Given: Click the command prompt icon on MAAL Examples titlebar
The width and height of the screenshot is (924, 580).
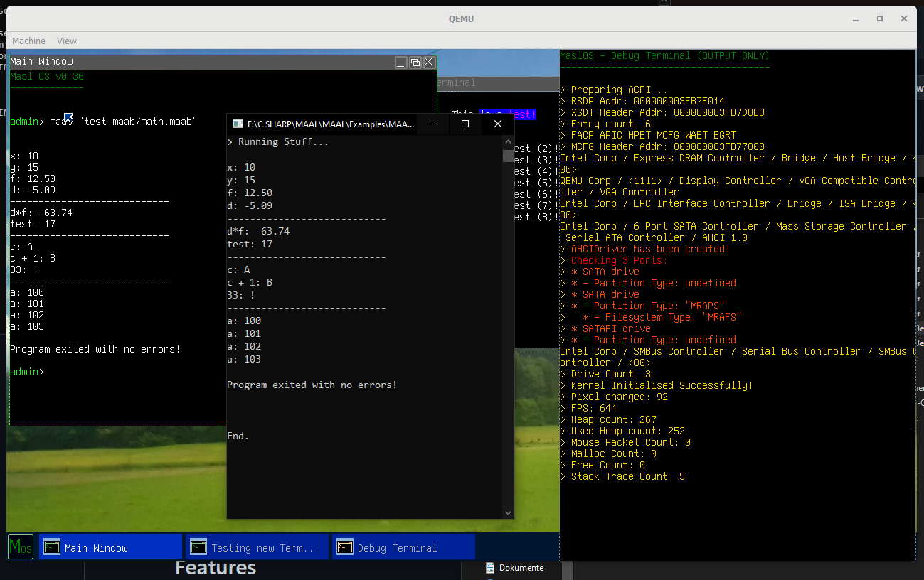Looking at the screenshot, I should pyautogui.click(x=237, y=123).
